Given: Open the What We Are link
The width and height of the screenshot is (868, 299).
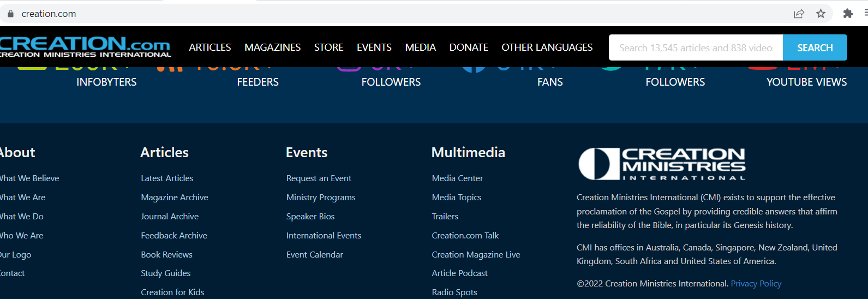Looking at the screenshot, I should pos(22,198).
